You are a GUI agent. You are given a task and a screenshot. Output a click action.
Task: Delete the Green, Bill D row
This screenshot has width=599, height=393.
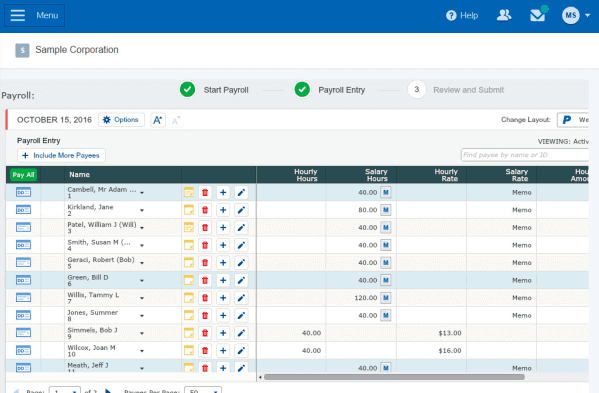pyautogui.click(x=205, y=280)
